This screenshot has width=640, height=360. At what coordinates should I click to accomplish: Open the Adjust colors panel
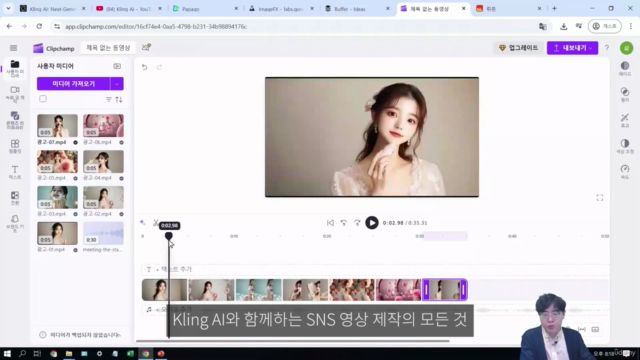click(x=625, y=146)
